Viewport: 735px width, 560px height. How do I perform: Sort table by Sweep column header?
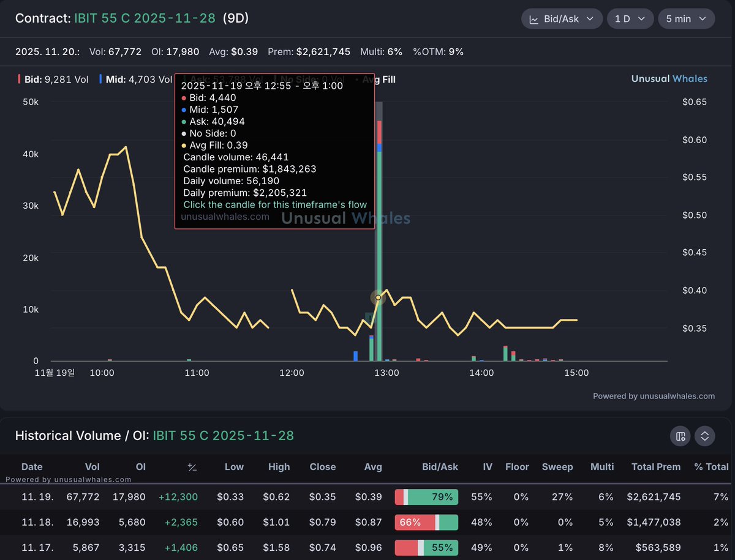(x=557, y=466)
